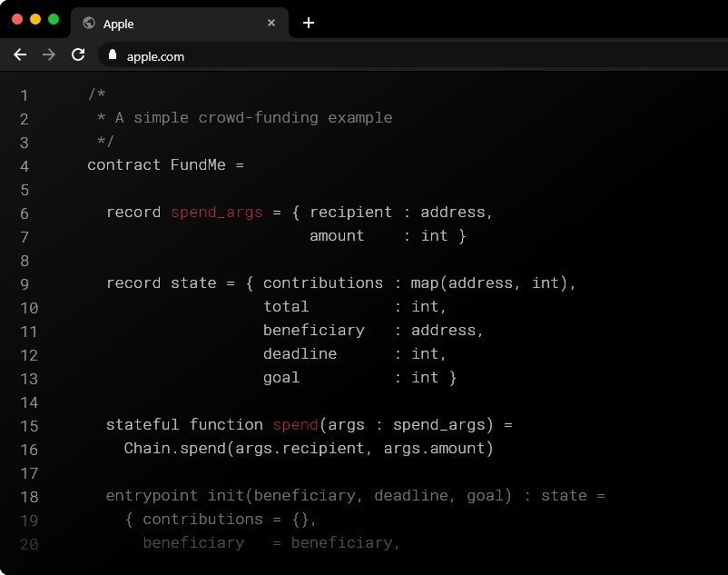Click the padlock site security icon
The image size is (728, 575).
click(x=113, y=55)
